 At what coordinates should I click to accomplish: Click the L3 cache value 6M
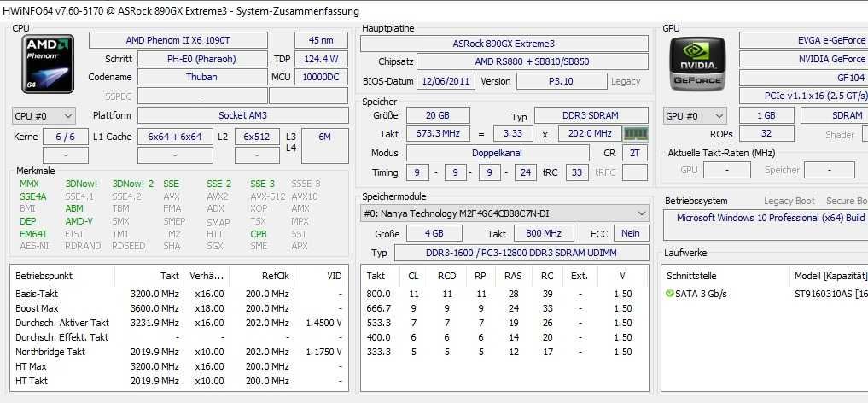[x=325, y=146]
